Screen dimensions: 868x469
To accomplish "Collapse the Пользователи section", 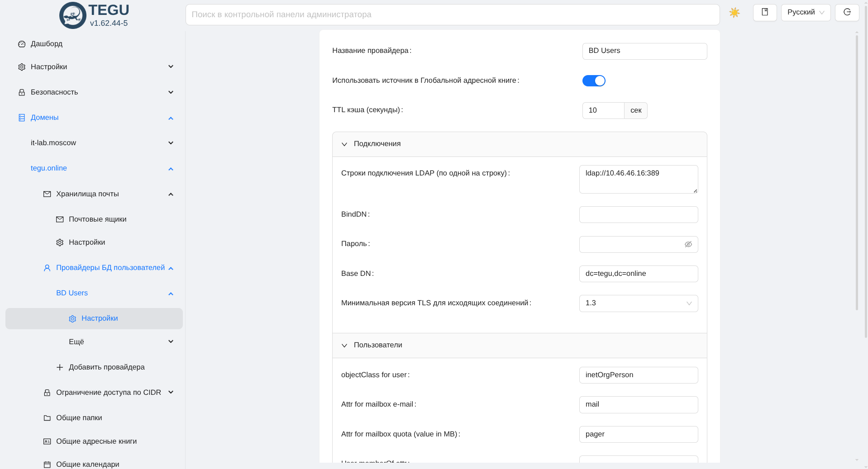I will [x=344, y=346].
